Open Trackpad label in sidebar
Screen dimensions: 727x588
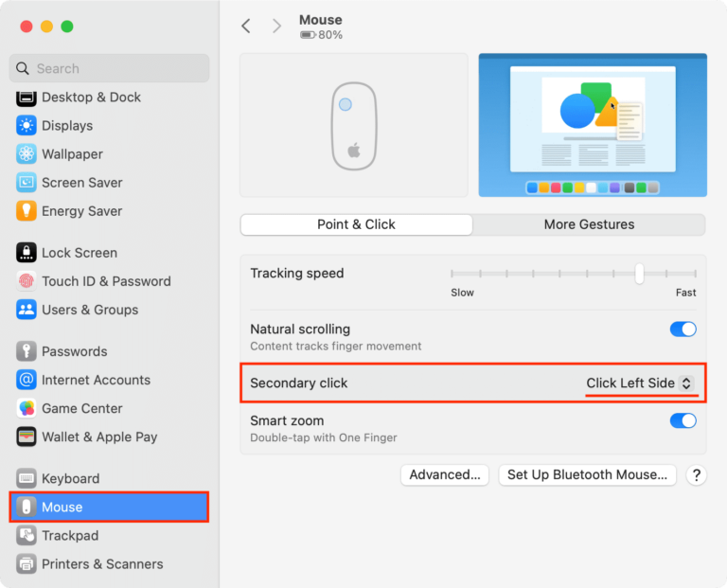coord(70,536)
